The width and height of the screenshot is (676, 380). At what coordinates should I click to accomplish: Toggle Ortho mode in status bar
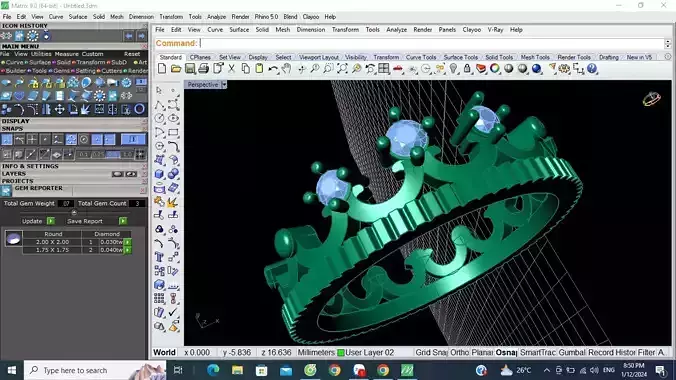click(459, 352)
